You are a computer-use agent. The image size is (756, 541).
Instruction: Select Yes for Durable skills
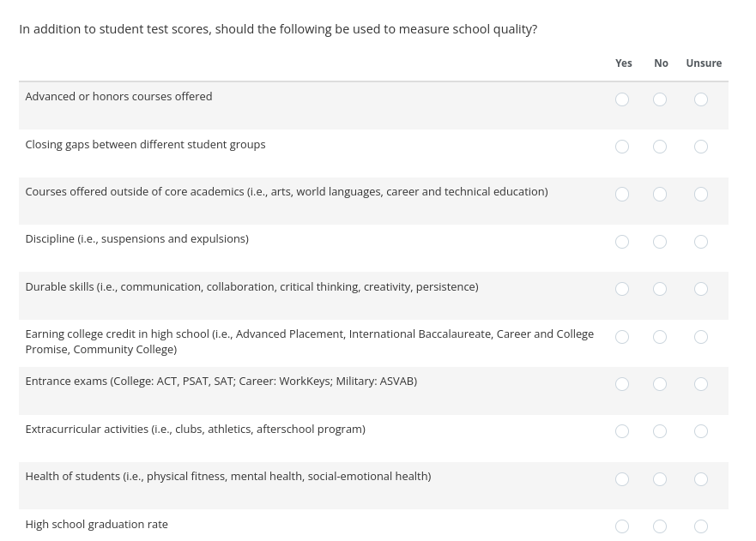[622, 289]
